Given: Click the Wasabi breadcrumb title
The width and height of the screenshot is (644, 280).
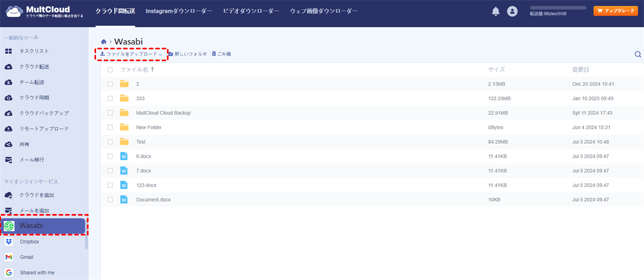Looking at the screenshot, I should tap(128, 41).
